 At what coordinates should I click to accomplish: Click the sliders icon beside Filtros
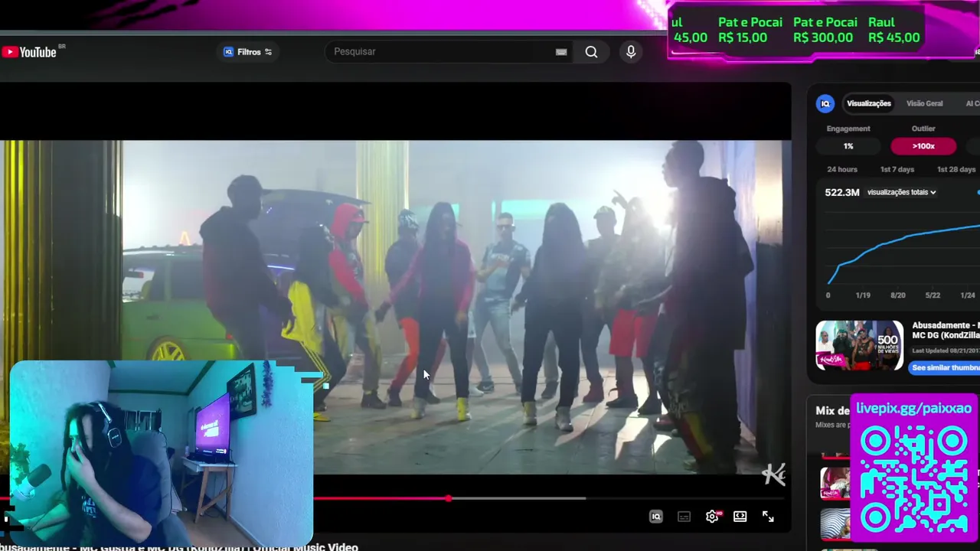(268, 52)
